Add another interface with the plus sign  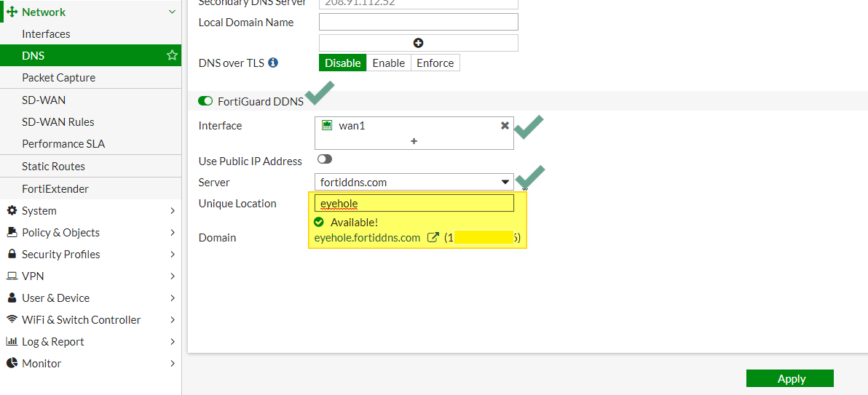click(414, 142)
